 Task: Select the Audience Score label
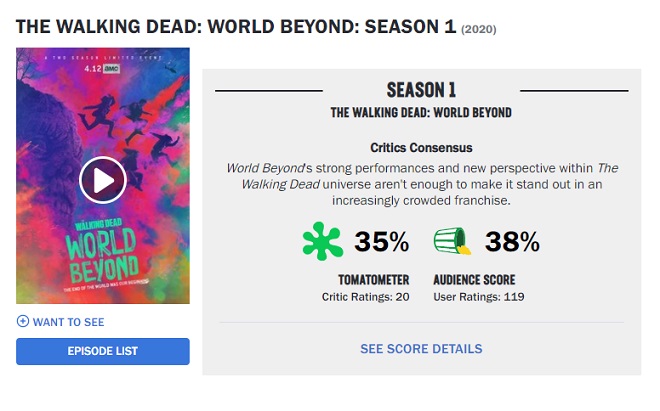[x=474, y=280]
